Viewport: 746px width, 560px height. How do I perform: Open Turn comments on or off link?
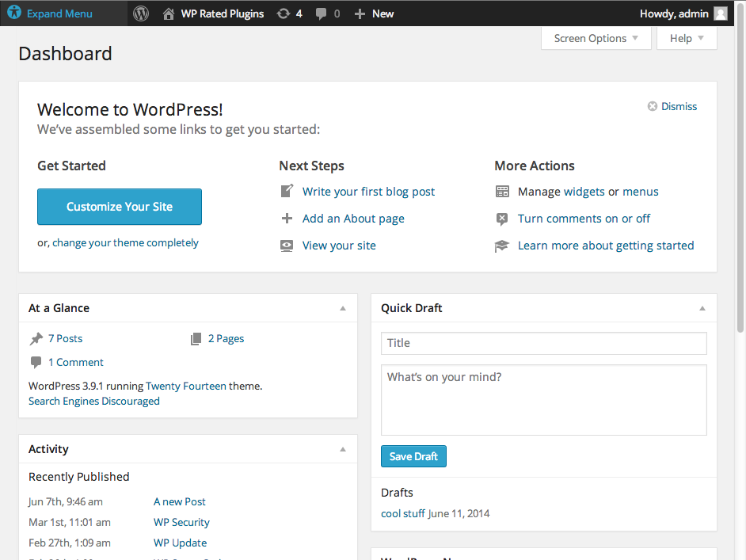point(584,219)
